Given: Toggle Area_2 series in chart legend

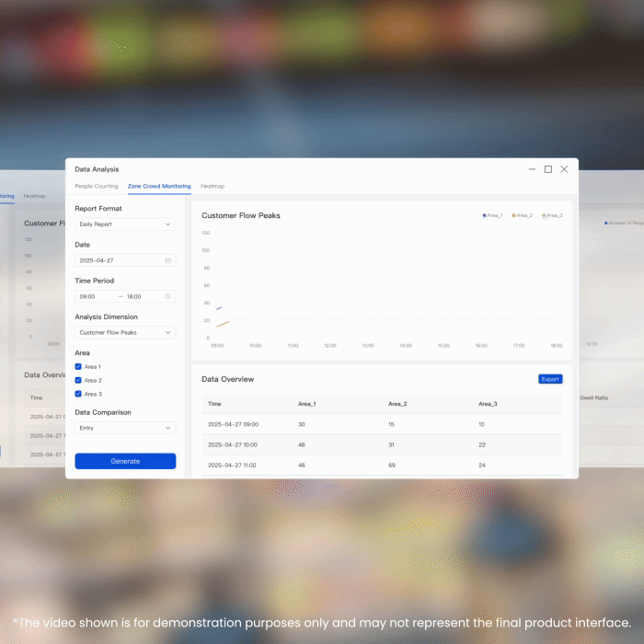Looking at the screenshot, I should pos(523,215).
